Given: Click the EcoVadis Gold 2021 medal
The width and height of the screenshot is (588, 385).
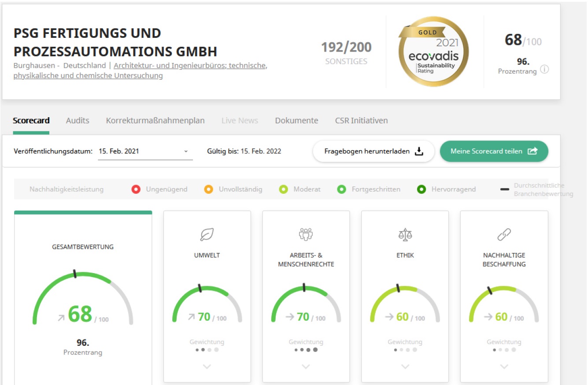Looking at the screenshot, I should click(433, 52).
